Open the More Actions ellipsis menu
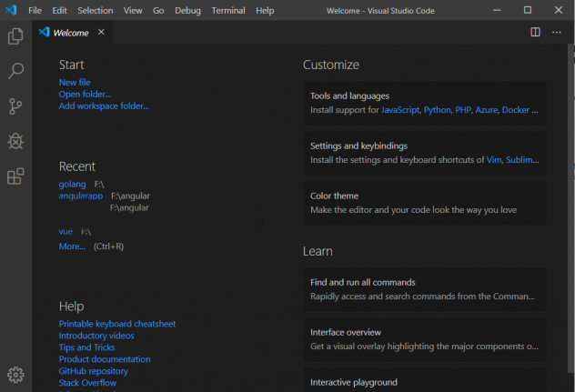The width and height of the screenshot is (575, 392). coord(557,32)
